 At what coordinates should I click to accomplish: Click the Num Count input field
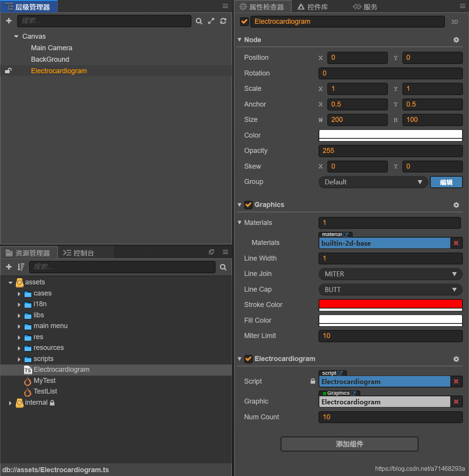tap(391, 417)
